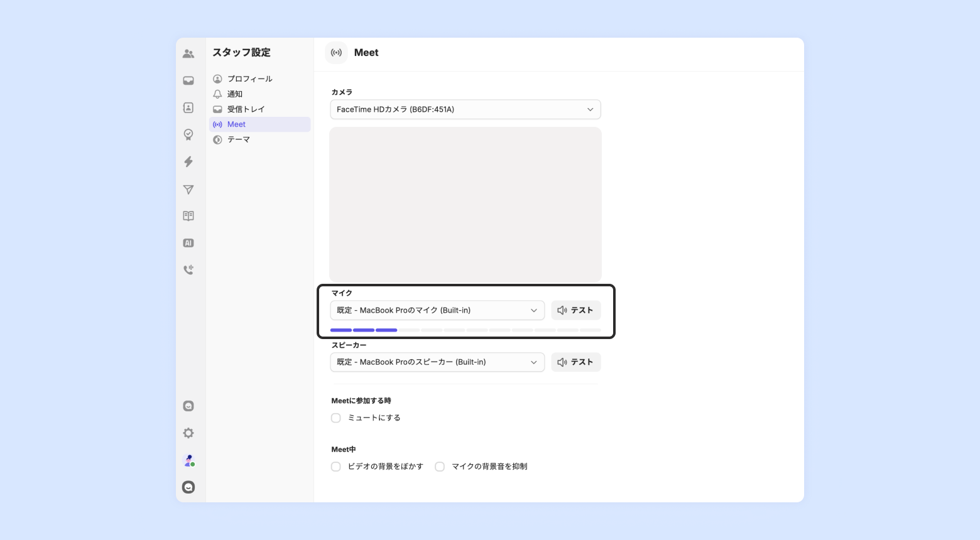Open the team members icon in left rail
This screenshot has width=980, height=540.
tap(188, 54)
